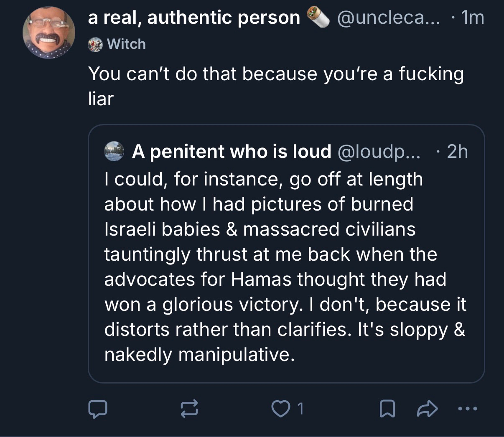Screen dimensions: 504x437
Task: Click the small avatar in the quoted post
Action: pos(114,151)
